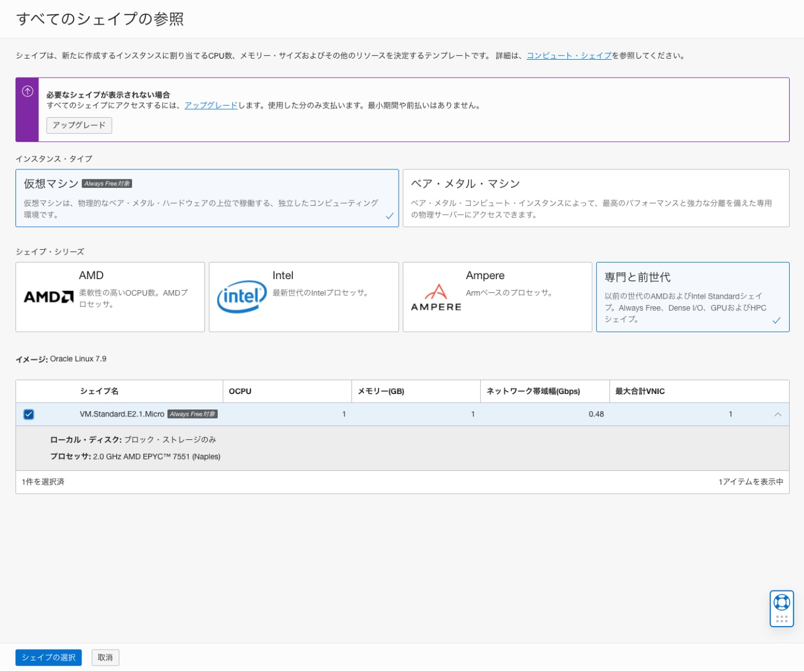Open the コンピュート・シェイプ documentation link

(569, 56)
